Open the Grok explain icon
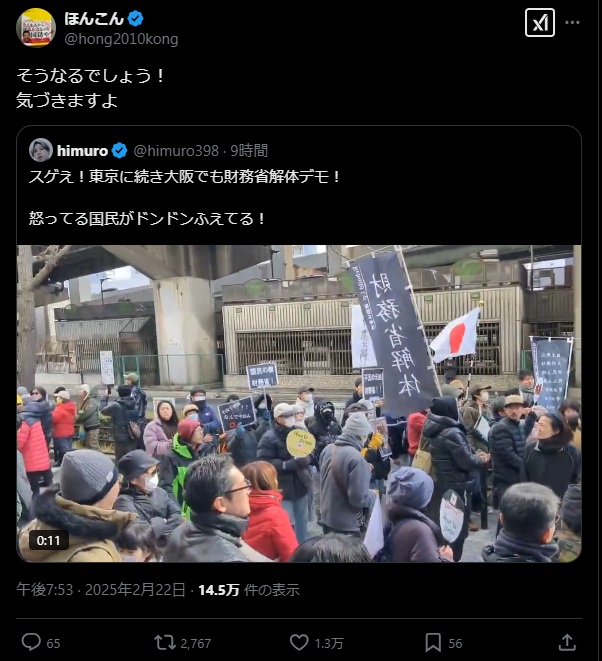602x661 pixels. 540,23
